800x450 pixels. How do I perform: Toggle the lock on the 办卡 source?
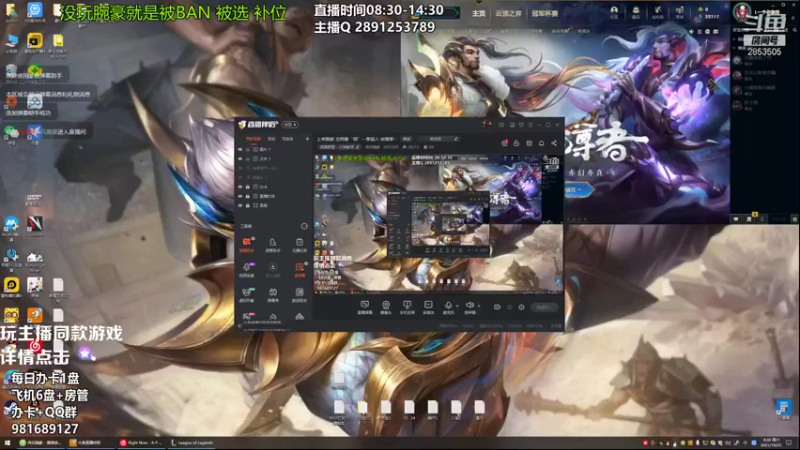coord(248,187)
